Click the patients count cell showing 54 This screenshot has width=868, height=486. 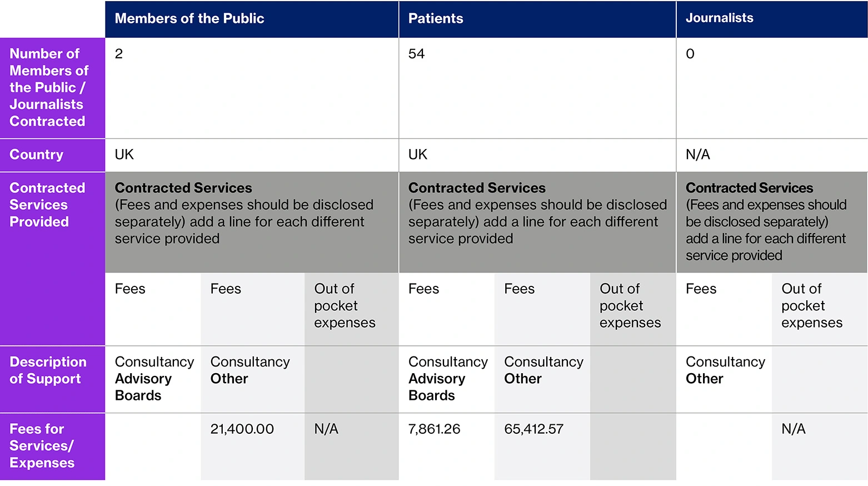pyautogui.click(x=416, y=54)
